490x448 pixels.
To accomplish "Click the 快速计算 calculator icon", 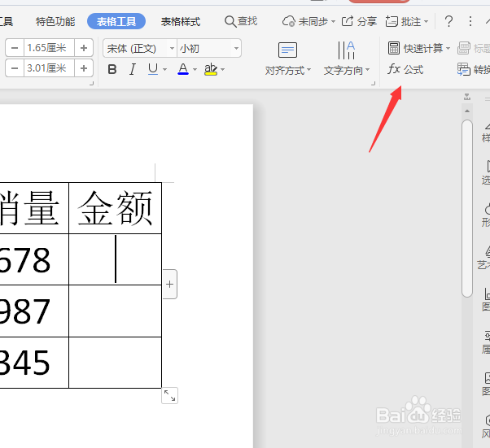I will coord(393,48).
